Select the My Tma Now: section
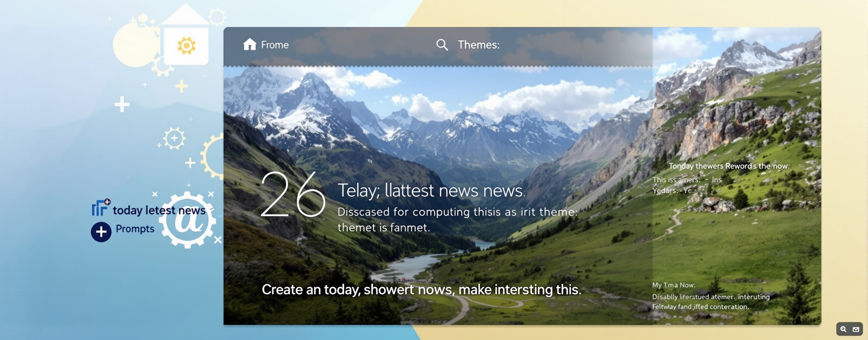The width and height of the screenshot is (868, 340). pos(674,285)
